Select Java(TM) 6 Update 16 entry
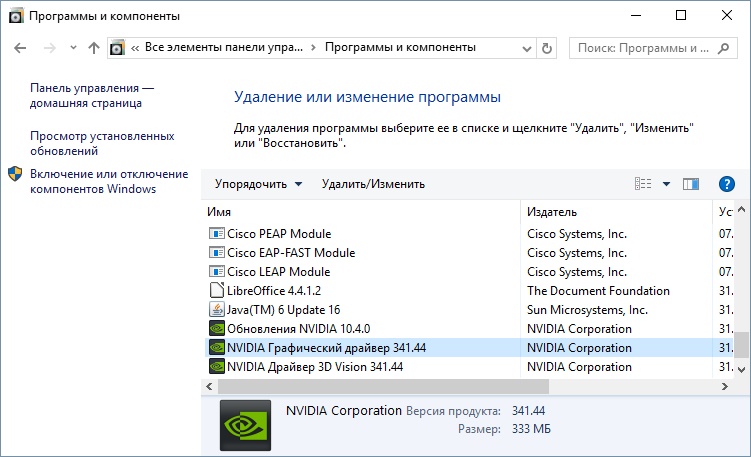 [x=284, y=310]
